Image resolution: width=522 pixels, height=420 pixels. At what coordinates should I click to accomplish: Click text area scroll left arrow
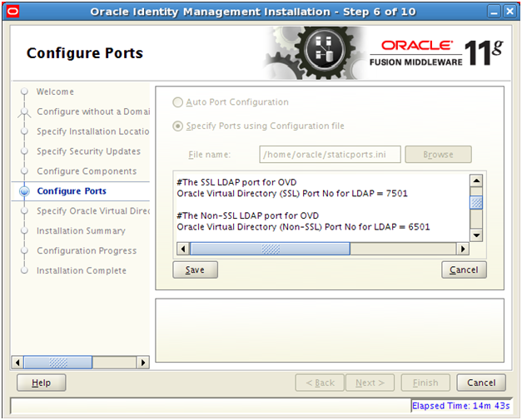click(183, 249)
